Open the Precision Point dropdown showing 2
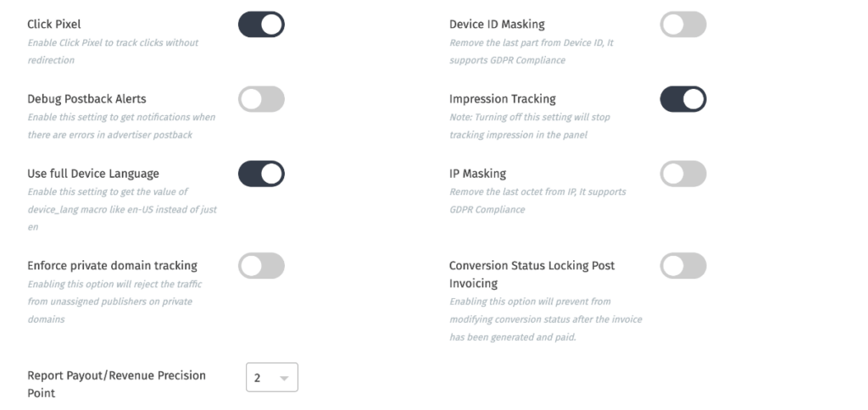 tap(272, 378)
